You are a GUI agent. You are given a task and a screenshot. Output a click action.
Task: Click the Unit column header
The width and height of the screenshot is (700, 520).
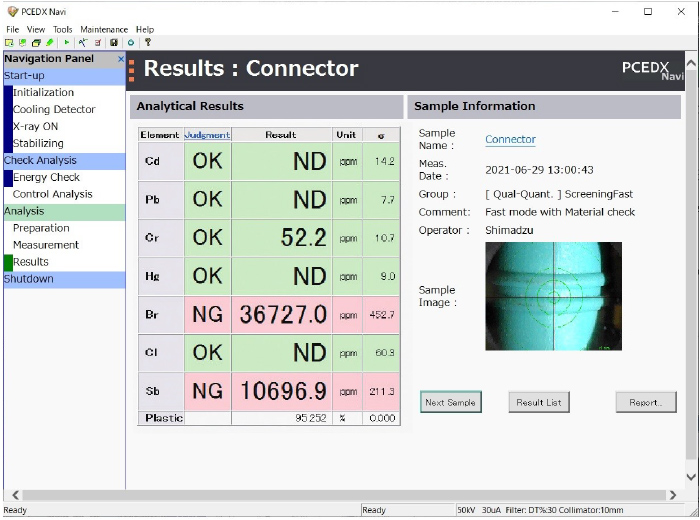tap(346, 135)
